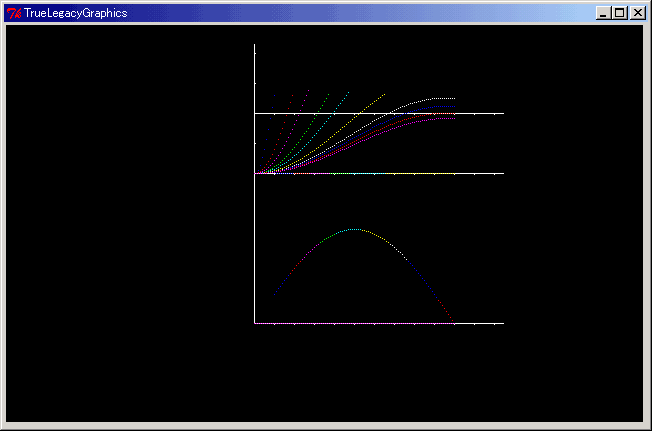652x431 pixels.
Task: Click the right end of the middle axis
Action: click(502, 173)
